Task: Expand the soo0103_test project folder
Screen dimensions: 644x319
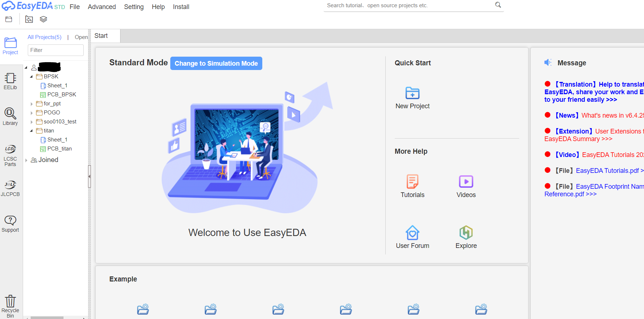Action: (x=31, y=122)
